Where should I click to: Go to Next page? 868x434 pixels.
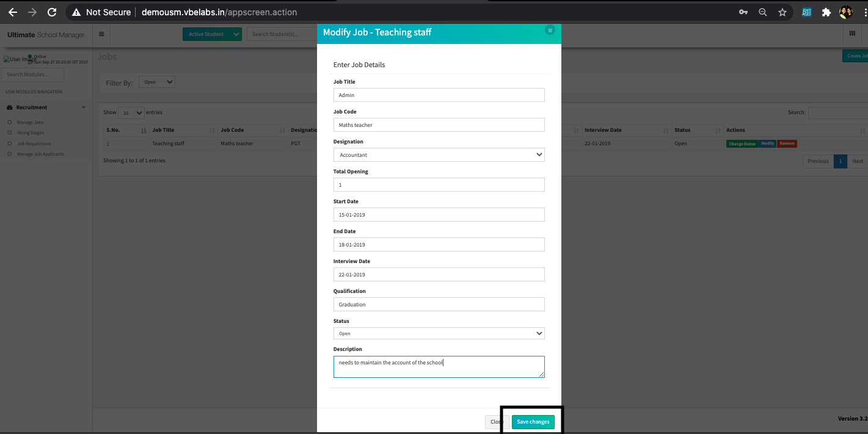click(x=858, y=161)
